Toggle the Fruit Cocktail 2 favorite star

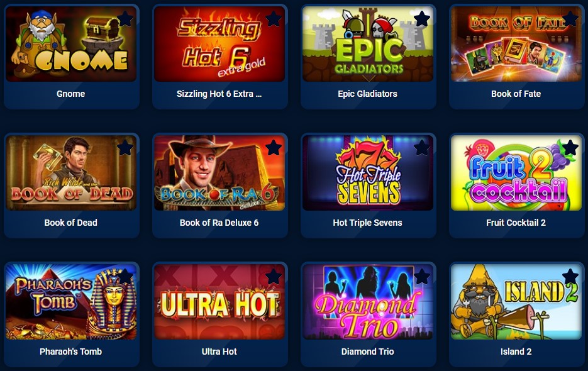tap(570, 148)
